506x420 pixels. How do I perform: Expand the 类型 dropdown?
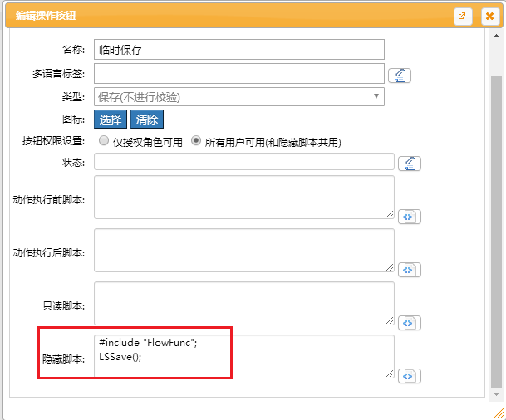(239, 97)
